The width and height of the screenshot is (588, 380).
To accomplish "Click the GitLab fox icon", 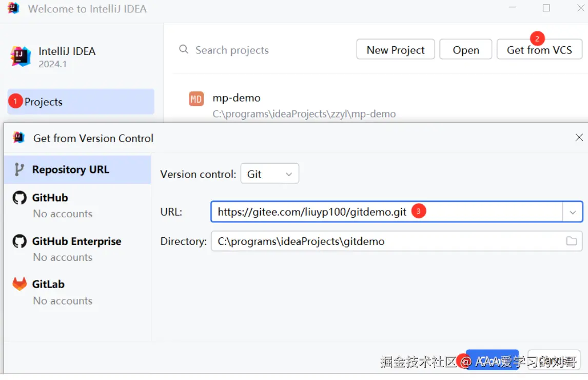I will [19, 284].
